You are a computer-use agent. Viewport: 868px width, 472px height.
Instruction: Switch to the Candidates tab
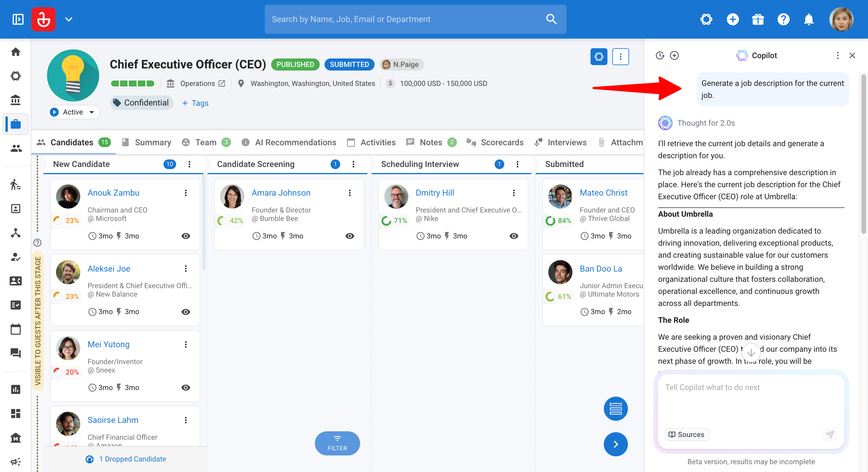[x=74, y=142]
